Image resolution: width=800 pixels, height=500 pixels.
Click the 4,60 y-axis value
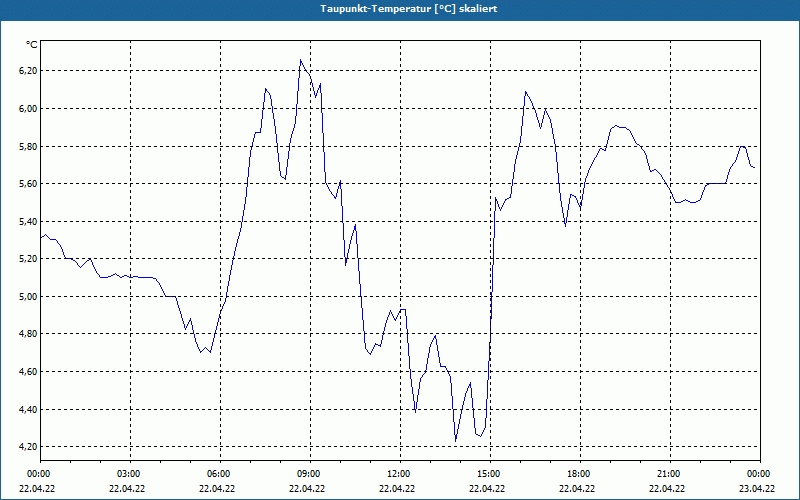(28, 371)
